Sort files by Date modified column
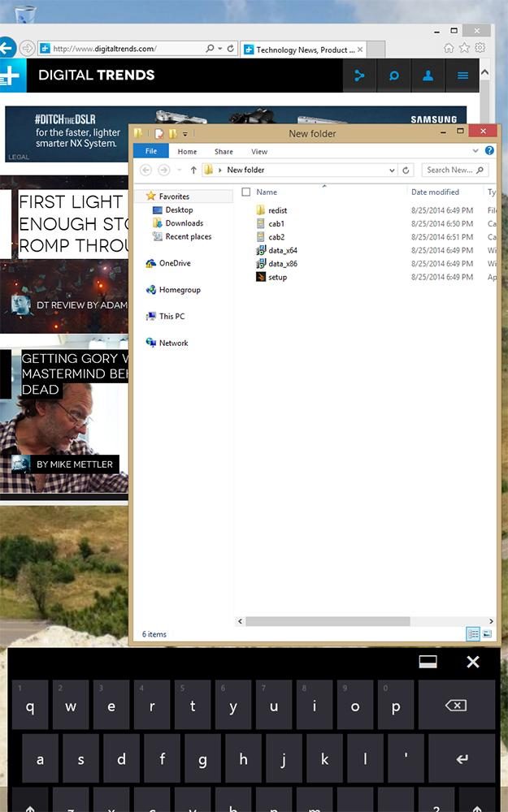The width and height of the screenshot is (508, 812). (x=435, y=192)
